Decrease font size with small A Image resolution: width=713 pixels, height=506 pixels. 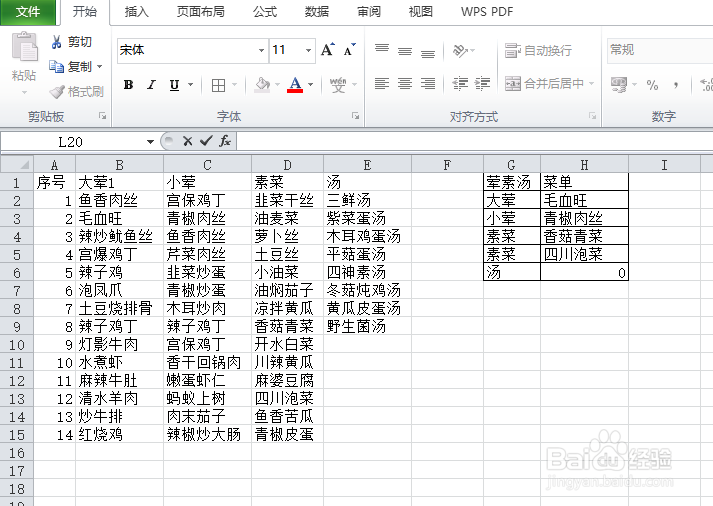[349, 50]
